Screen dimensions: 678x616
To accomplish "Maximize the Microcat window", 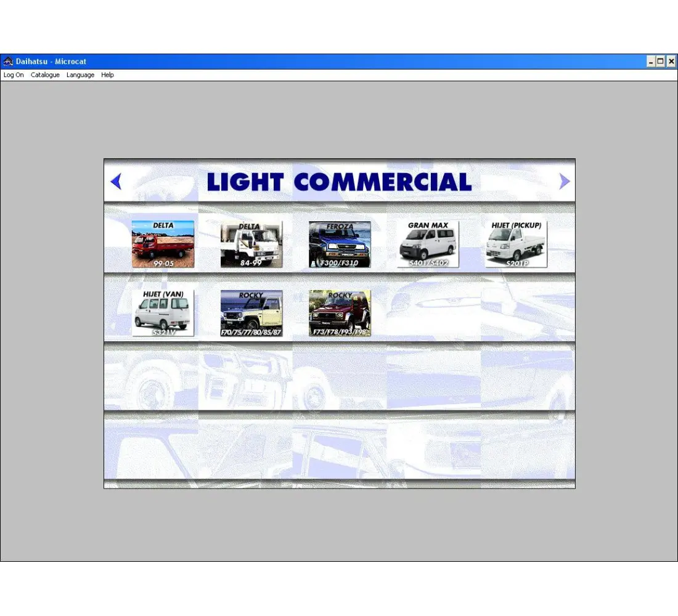I will tap(661, 62).
